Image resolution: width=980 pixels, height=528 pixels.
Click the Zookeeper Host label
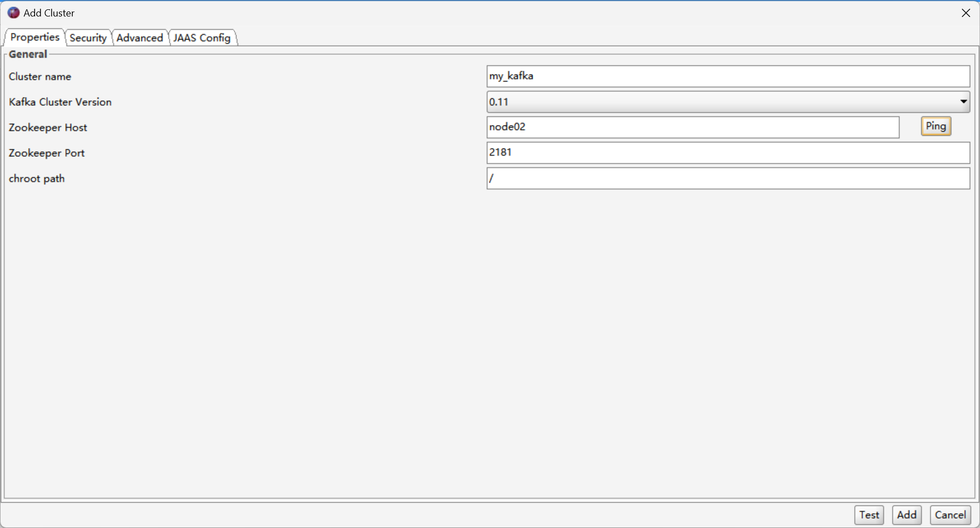pos(48,128)
